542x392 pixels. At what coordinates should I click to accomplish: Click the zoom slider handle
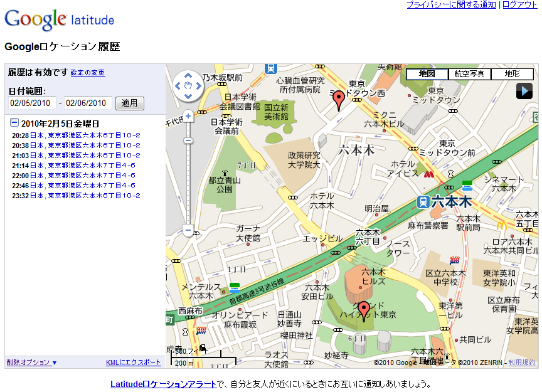(x=188, y=140)
